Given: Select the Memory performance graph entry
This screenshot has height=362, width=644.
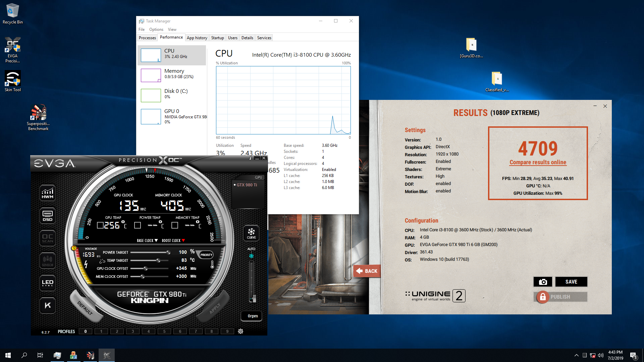Looking at the screenshot, I should tap(172, 75).
